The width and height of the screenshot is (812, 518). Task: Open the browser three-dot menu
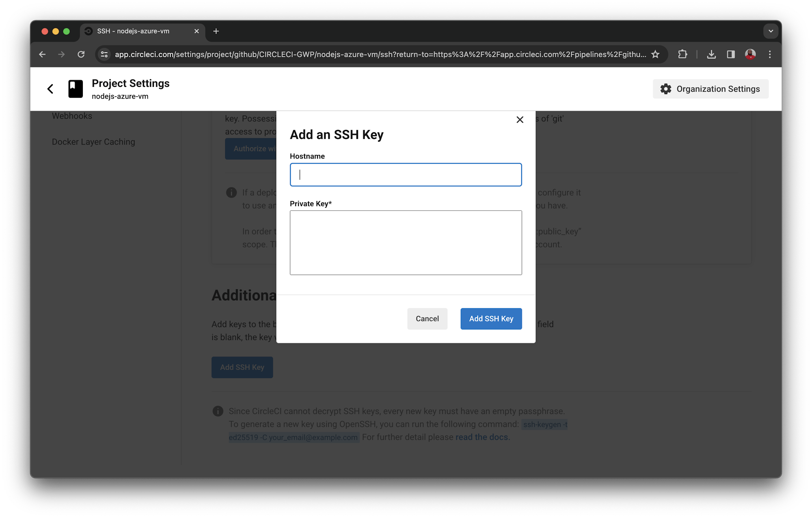pyautogui.click(x=770, y=54)
